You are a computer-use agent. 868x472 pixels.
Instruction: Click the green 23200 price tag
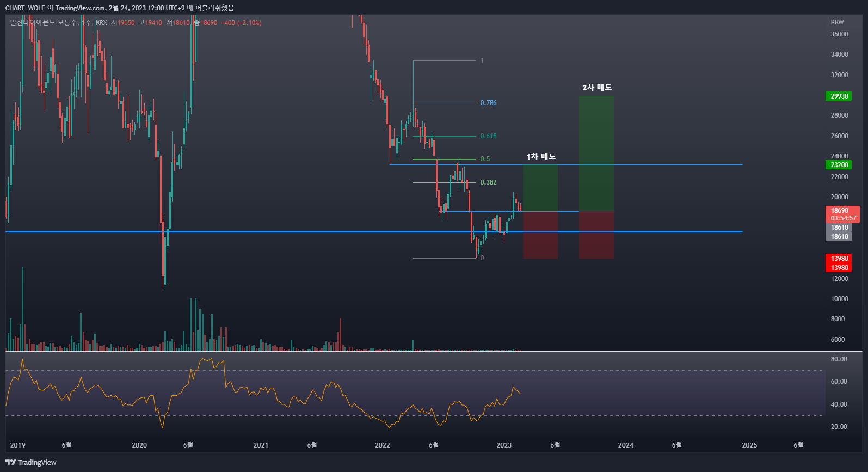tap(839, 165)
